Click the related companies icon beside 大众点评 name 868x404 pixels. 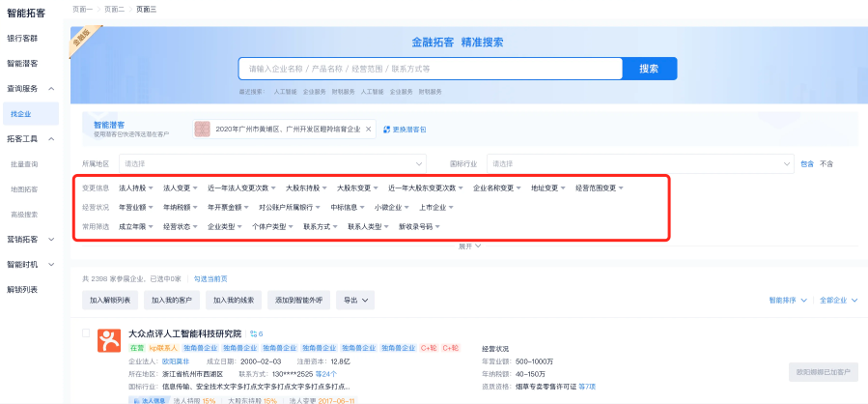click(x=254, y=333)
